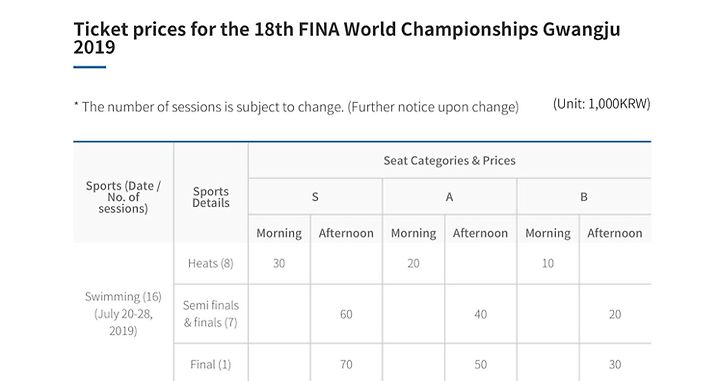
Task: Select the Heats (8) row label
Action: click(211, 263)
